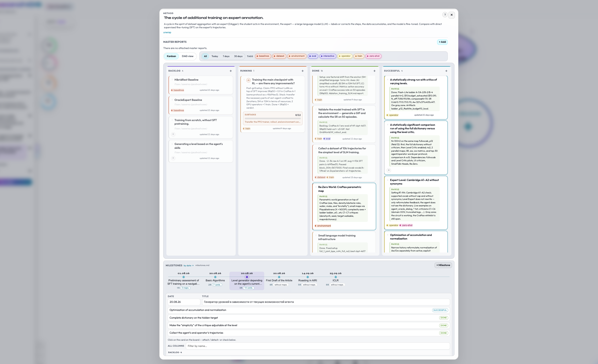Toggle the dataset tag filter
The image size is (598, 364).
coord(279,56)
